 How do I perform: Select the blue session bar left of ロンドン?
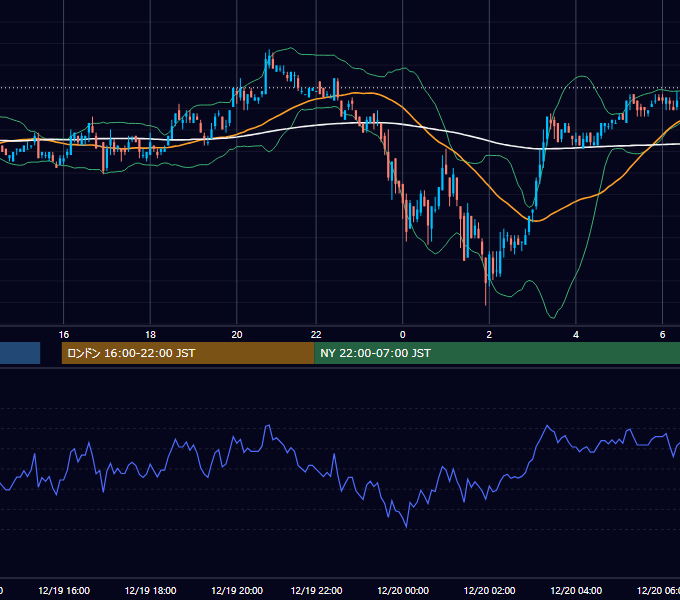click(x=20, y=353)
